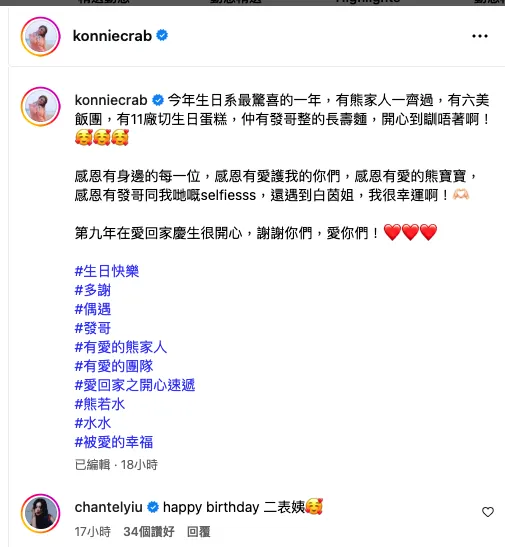Screen dimensions: 505x547
Task: Open chantelyiu's profile avatar
Action: (x=40, y=513)
